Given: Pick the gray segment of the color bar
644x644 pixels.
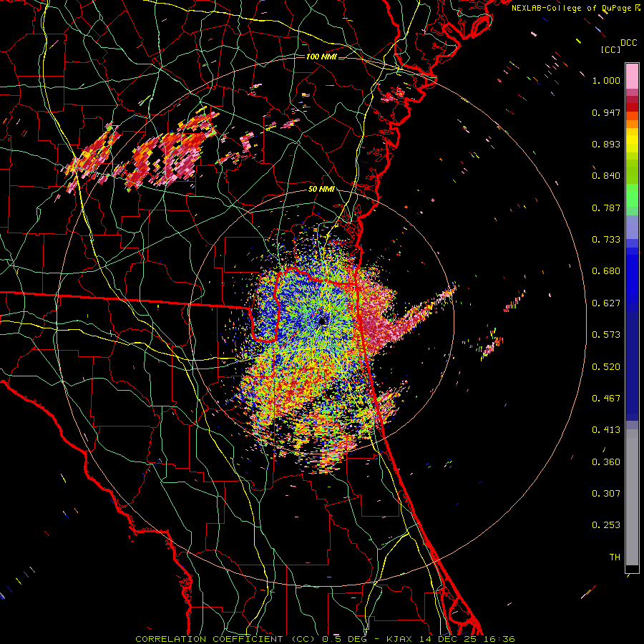Looking at the screenshot, I should coord(632,497).
